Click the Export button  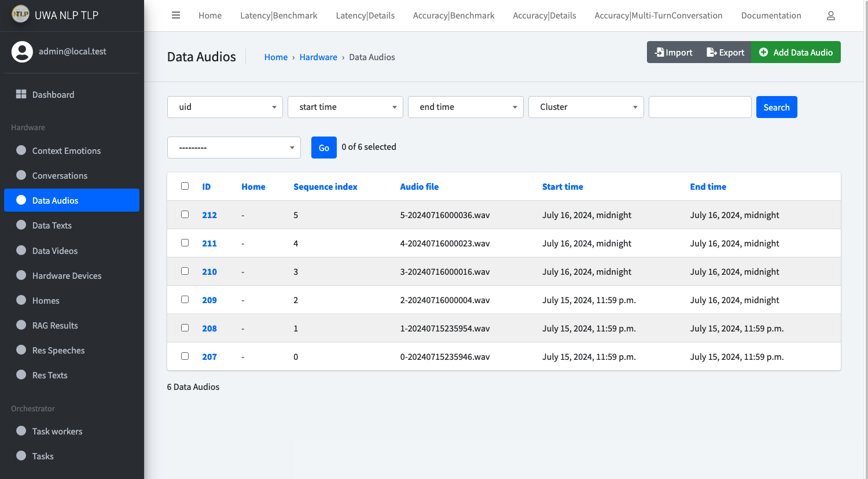tap(725, 52)
